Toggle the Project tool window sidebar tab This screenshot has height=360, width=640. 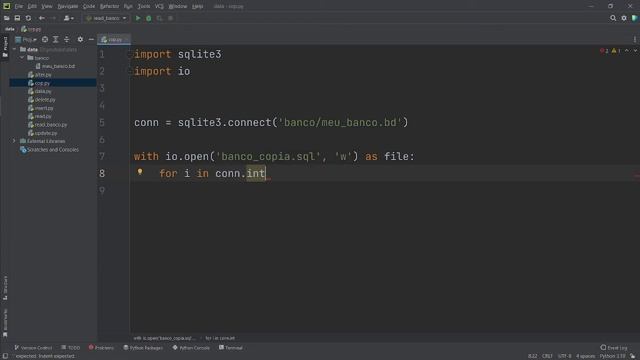pos(5,47)
